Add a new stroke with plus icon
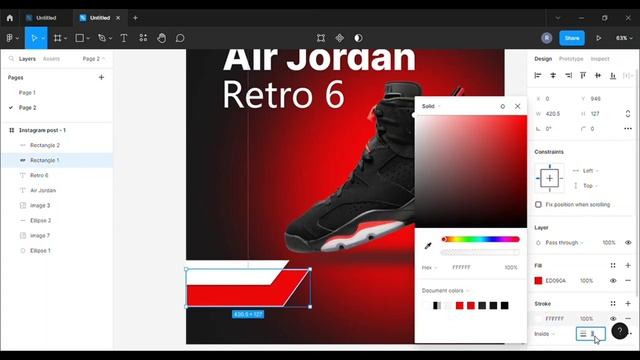This screenshot has width=640, height=360. coord(628,303)
